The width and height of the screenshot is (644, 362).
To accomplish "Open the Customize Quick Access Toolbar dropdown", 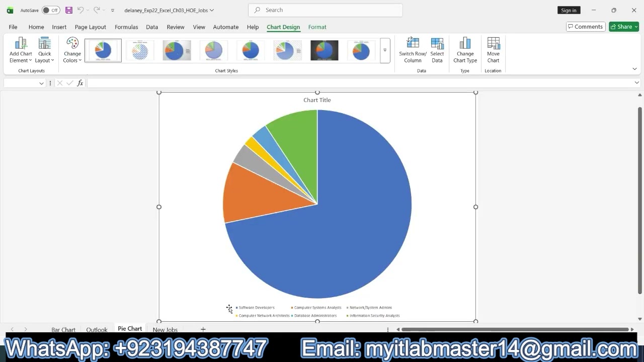I will [x=113, y=10].
